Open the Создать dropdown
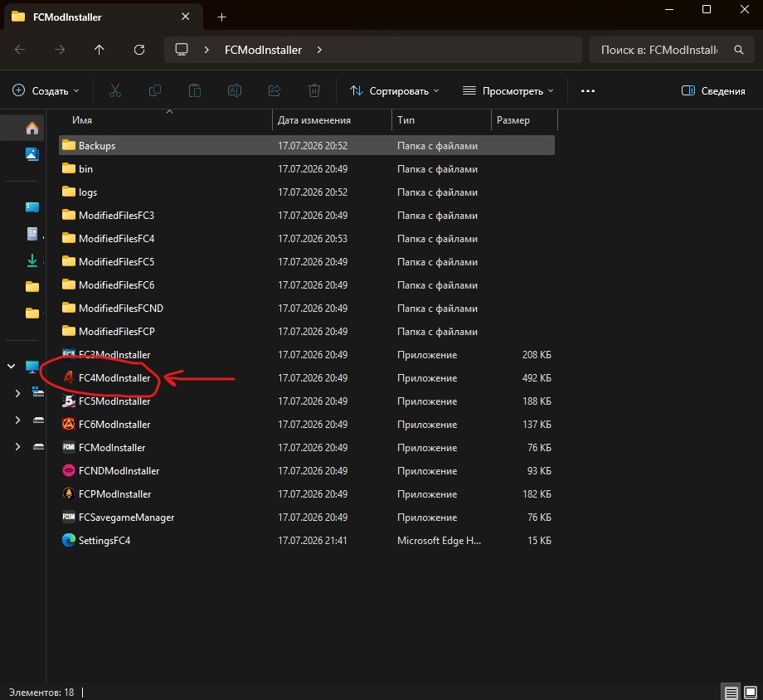This screenshot has height=700, width=763. click(x=46, y=91)
